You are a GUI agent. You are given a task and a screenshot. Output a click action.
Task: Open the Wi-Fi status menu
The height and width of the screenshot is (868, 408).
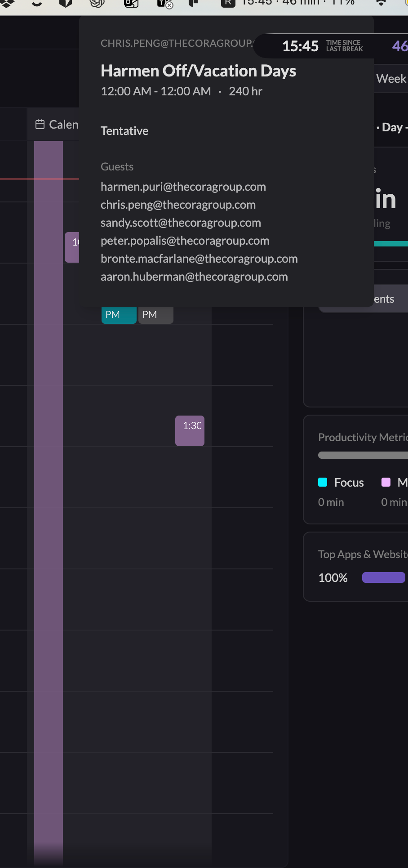point(381,3)
